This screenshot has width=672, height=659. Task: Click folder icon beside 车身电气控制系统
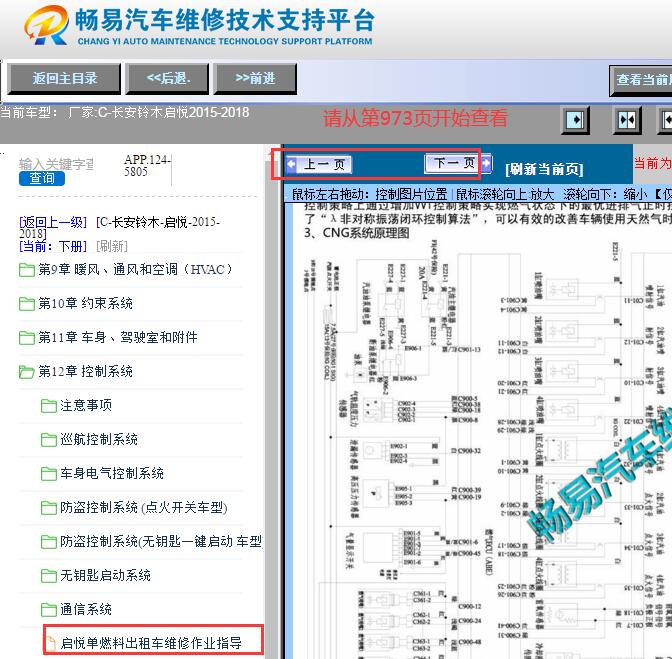point(48,473)
